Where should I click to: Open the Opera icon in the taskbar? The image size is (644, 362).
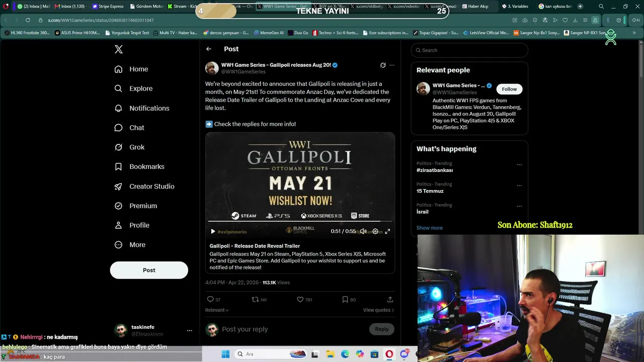(389, 354)
